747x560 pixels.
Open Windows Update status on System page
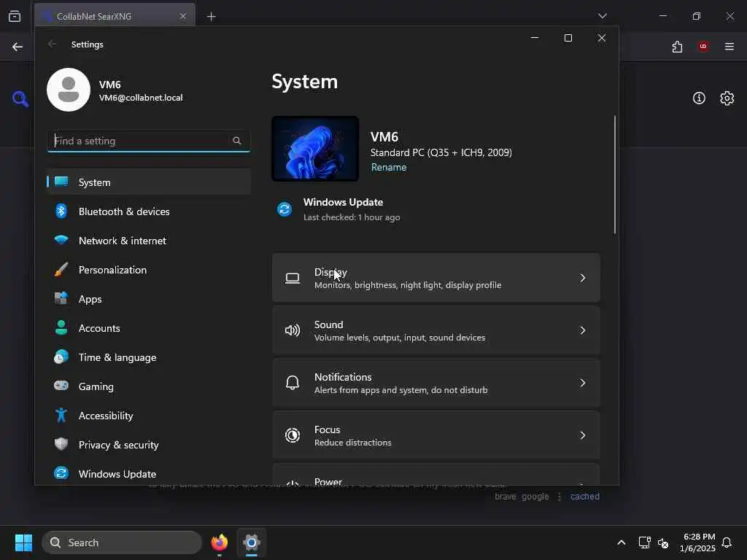339,209
